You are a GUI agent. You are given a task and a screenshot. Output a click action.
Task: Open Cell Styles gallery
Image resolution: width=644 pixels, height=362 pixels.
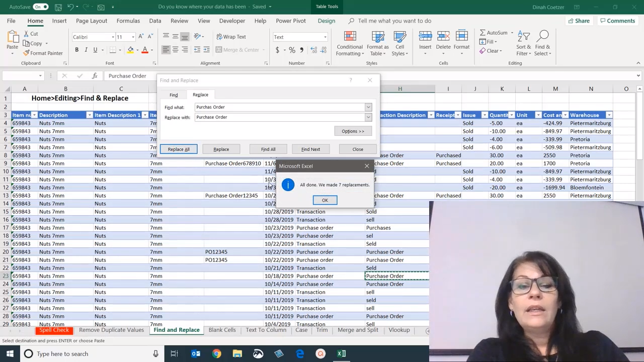pos(400,44)
